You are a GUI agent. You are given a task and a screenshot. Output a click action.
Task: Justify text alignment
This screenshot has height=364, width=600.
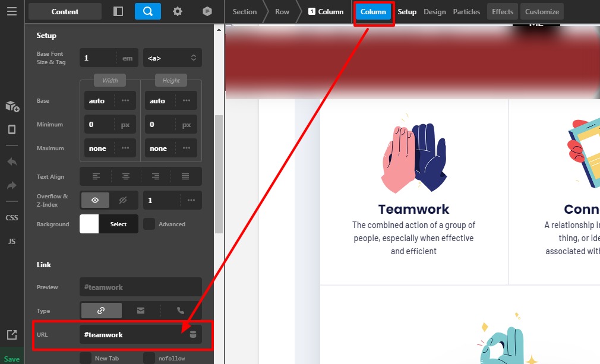point(185,176)
